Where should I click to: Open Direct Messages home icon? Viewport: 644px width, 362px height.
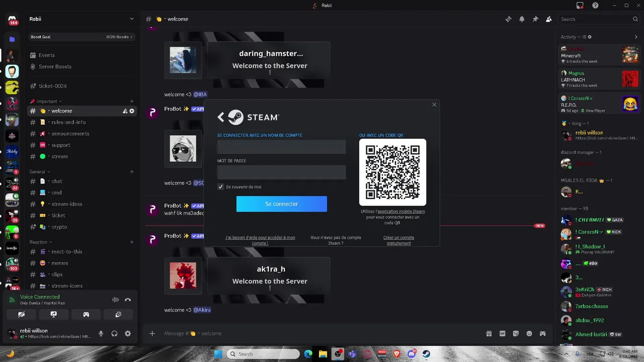[12, 19]
